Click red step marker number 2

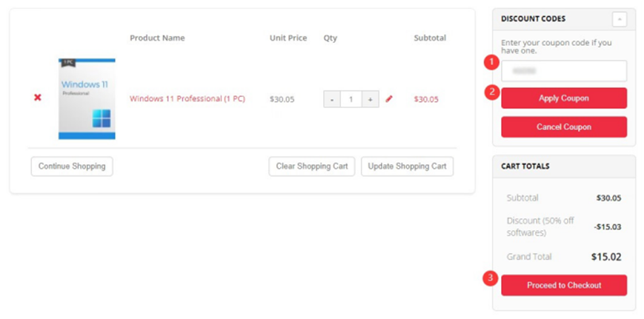point(490,93)
